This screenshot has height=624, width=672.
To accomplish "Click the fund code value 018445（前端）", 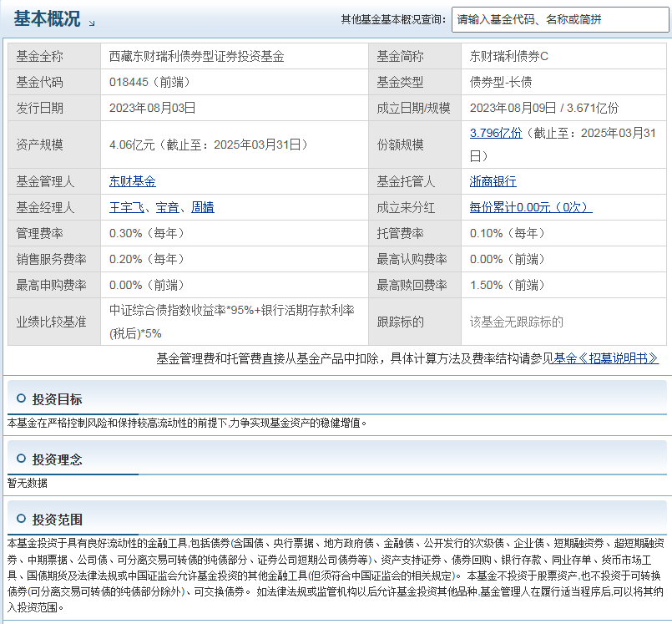I will pyautogui.click(x=149, y=82).
